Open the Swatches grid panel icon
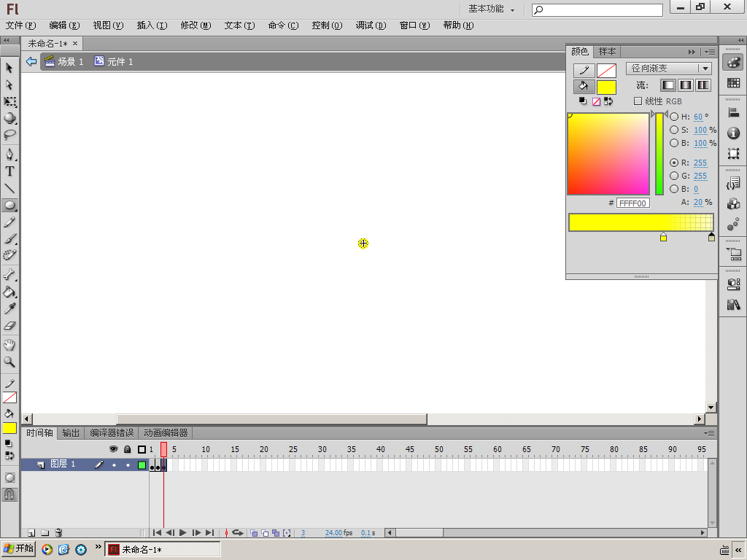 pos(733,83)
